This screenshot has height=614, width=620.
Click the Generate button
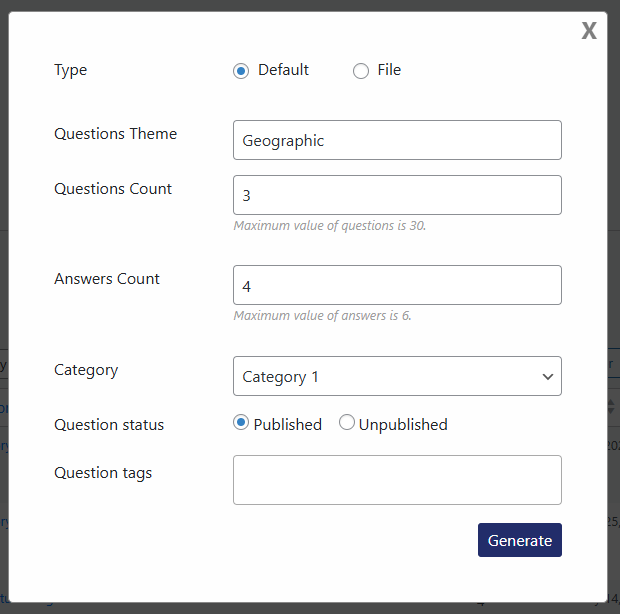click(x=520, y=540)
